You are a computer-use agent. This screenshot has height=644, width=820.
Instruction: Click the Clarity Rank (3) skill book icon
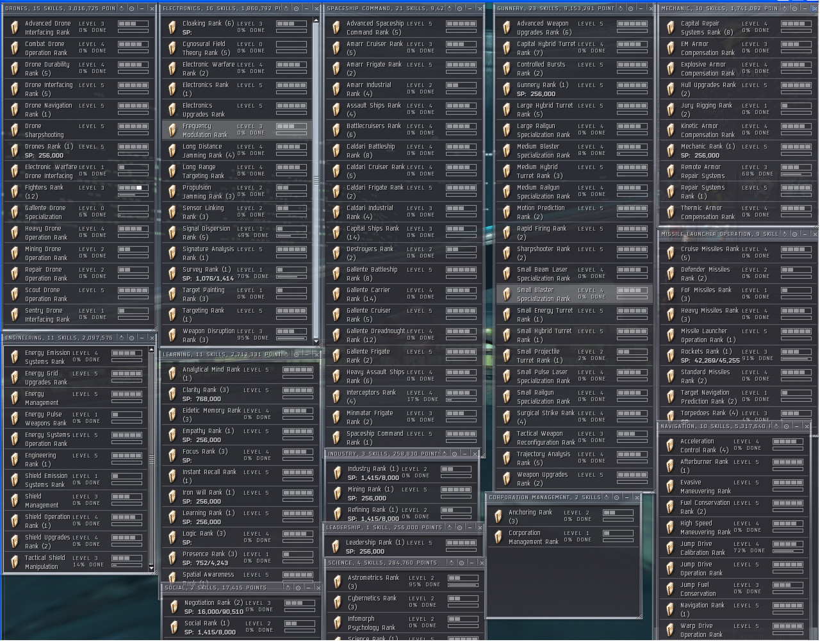coord(172,394)
